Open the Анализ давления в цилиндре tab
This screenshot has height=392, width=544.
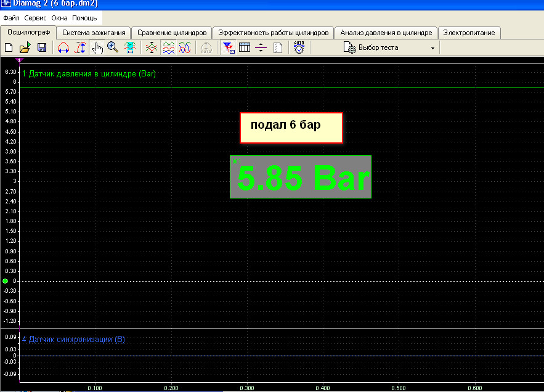click(386, 33)
